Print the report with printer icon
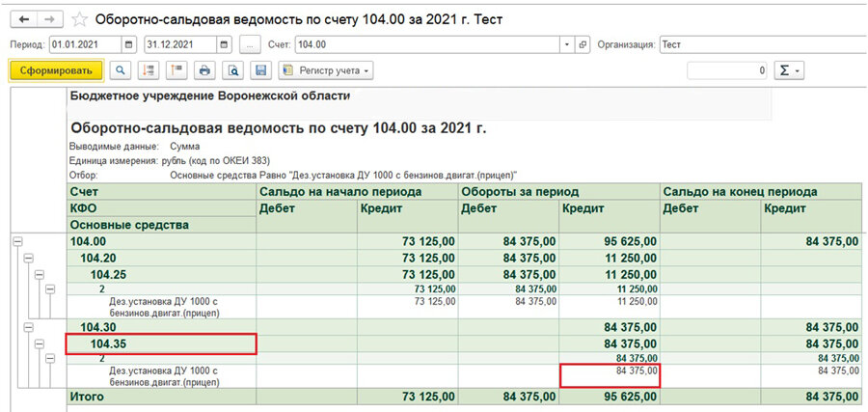This screenshot has height=412, width=868. point(204,70)
